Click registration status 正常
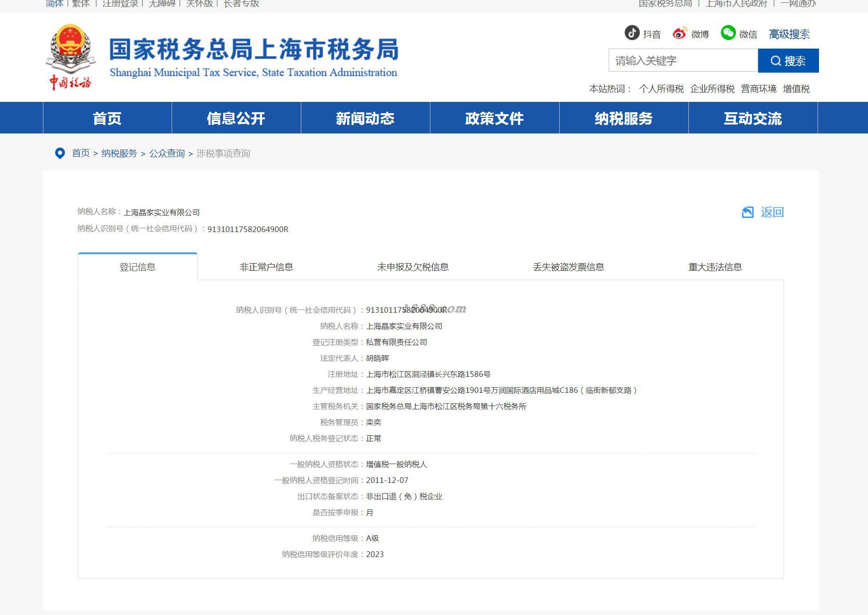Screen dimensions: 868x615 point(373,439)
